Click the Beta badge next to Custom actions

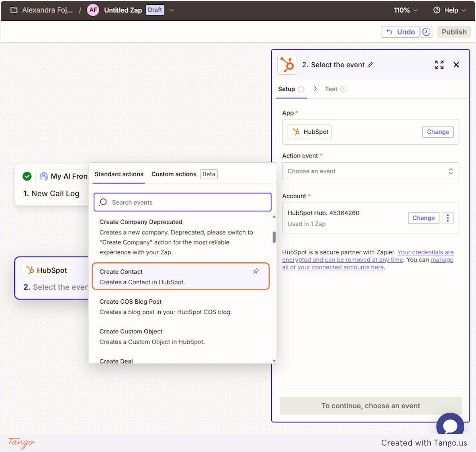(209, 174)
